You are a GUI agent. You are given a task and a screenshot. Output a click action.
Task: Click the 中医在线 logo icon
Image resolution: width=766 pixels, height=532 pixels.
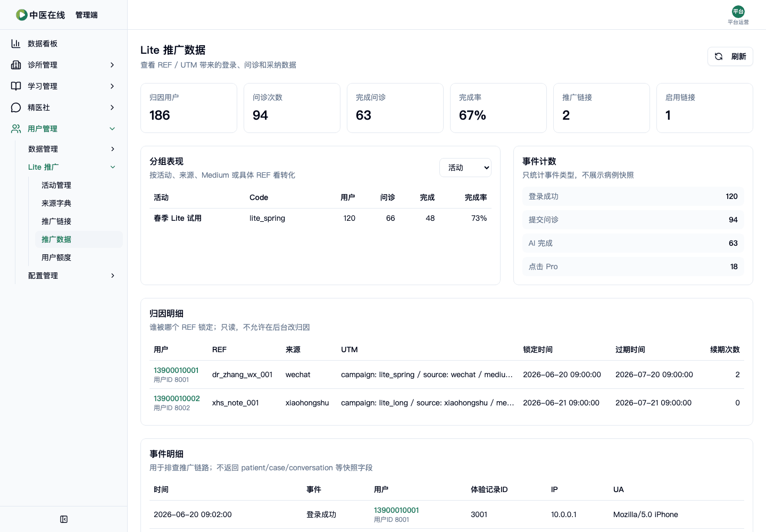click(22, 15)
